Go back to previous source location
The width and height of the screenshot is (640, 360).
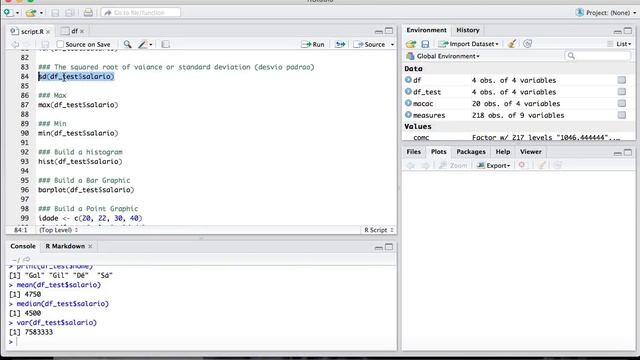tap(15, 44)
